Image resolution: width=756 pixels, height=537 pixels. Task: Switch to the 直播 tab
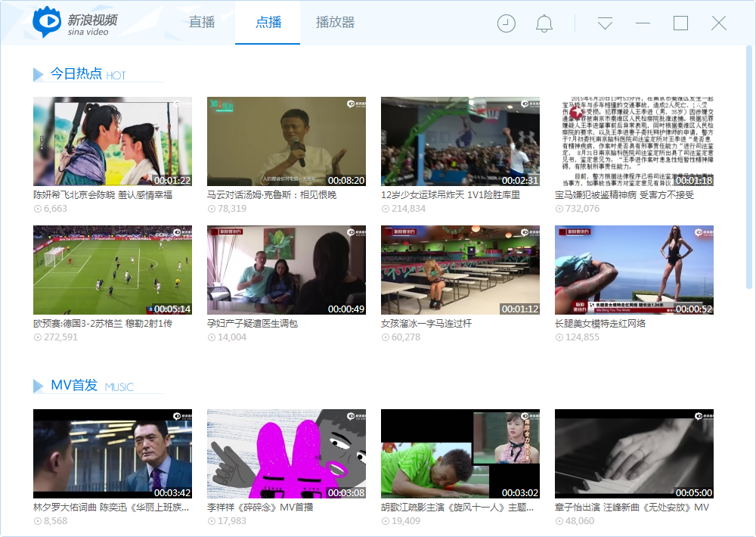click(x=202, y=23)
